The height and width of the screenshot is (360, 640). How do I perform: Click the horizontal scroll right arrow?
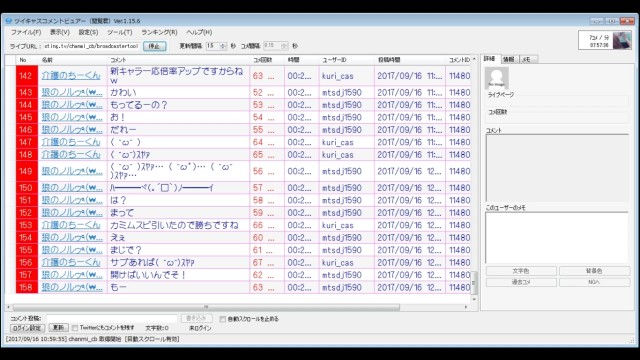466,307
